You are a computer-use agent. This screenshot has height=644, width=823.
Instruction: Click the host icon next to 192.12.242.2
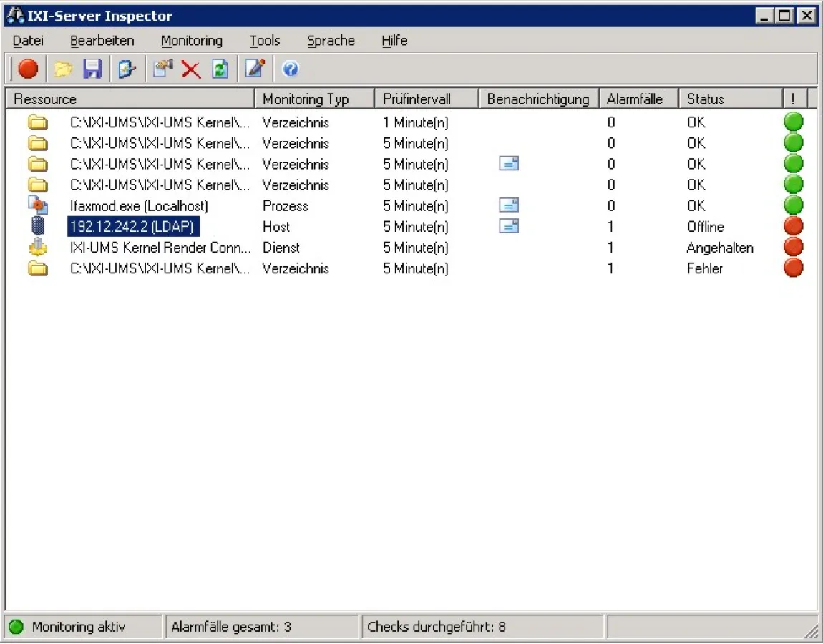(38, 226)
